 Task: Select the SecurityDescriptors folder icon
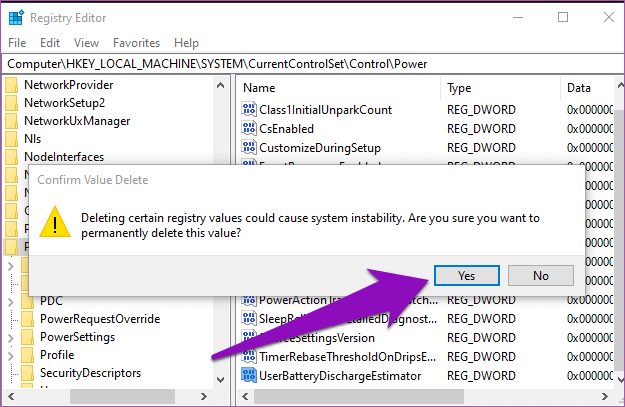tap(28, 373)
